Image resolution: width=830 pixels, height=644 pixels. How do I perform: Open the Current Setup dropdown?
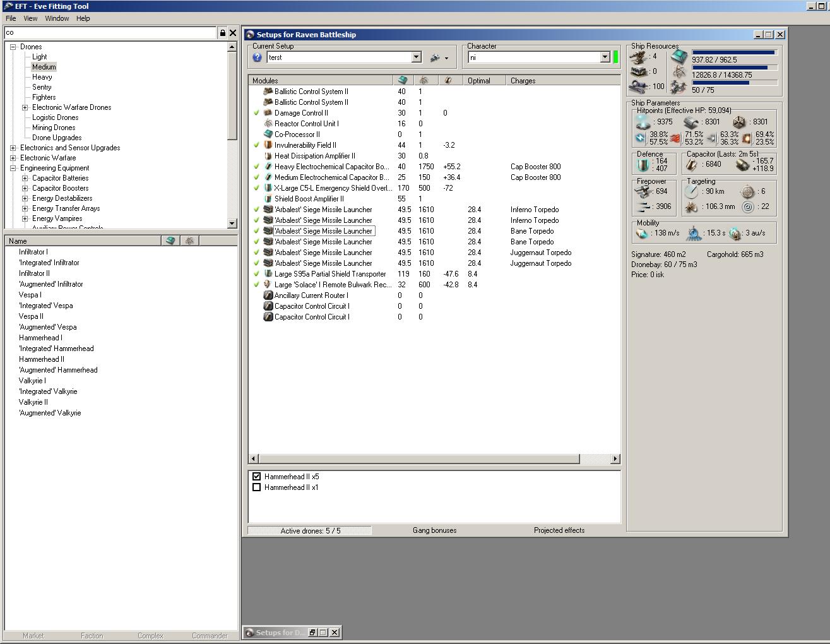pyautogui.click(x=416, y=57)
